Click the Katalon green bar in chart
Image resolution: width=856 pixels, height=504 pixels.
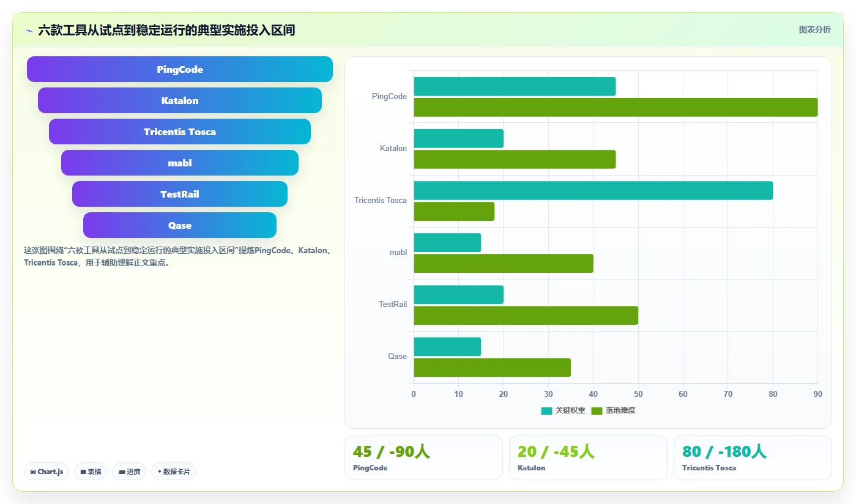(x=515, y=159)
